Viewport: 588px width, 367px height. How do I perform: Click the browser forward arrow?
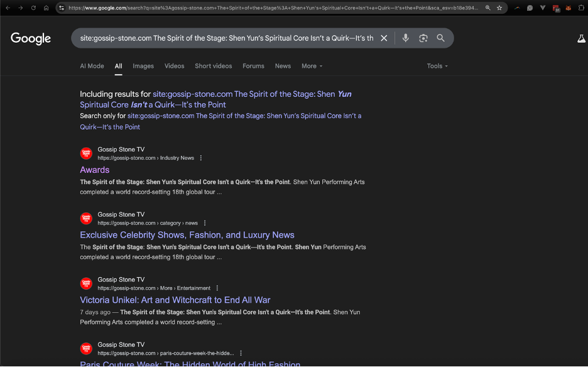pyautogui.click(x=21, y=8)
